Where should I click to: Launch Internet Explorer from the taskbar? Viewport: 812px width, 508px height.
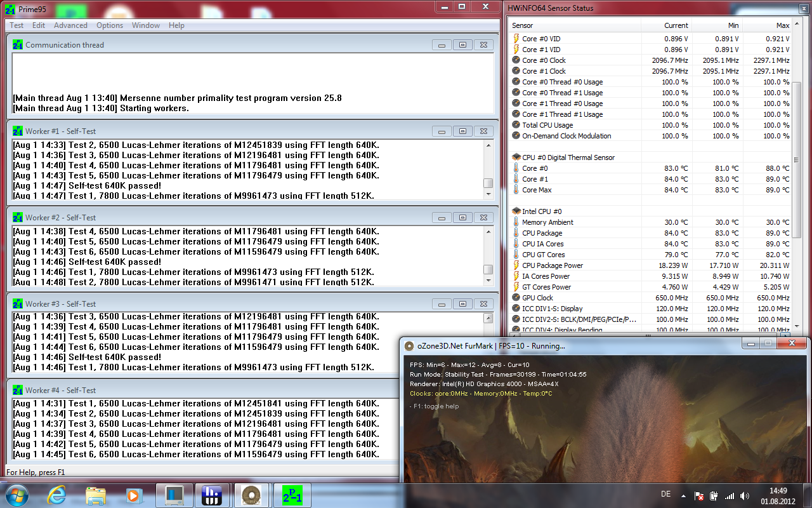[56, 495]
